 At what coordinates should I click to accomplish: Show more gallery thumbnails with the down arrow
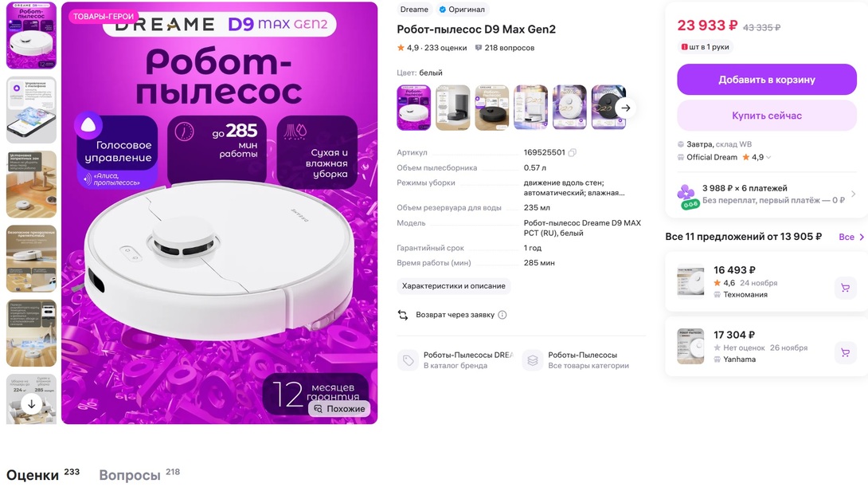[x=32, y=404]
